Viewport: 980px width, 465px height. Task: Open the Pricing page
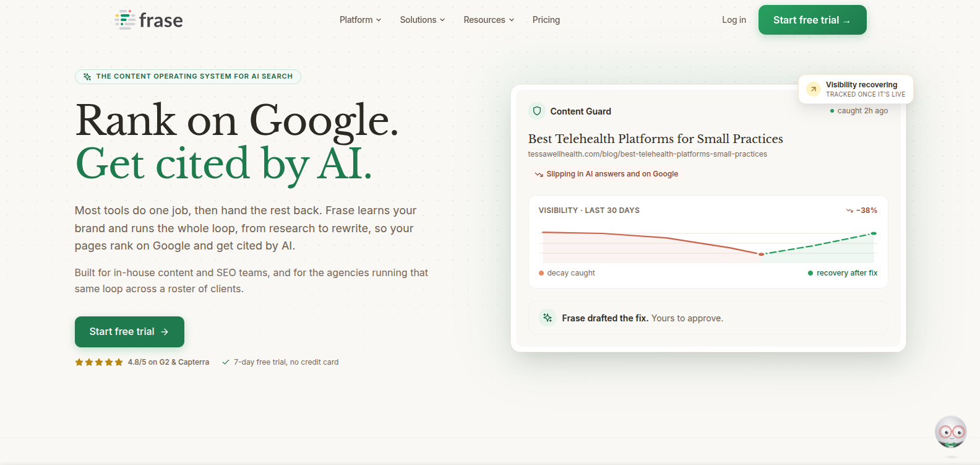(x=546, y=20)
